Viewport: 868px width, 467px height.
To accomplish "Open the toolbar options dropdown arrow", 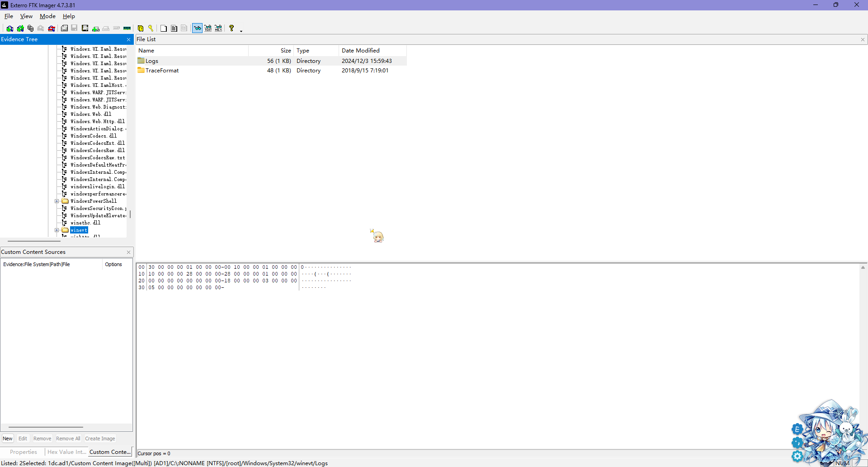I will point(241,30).
